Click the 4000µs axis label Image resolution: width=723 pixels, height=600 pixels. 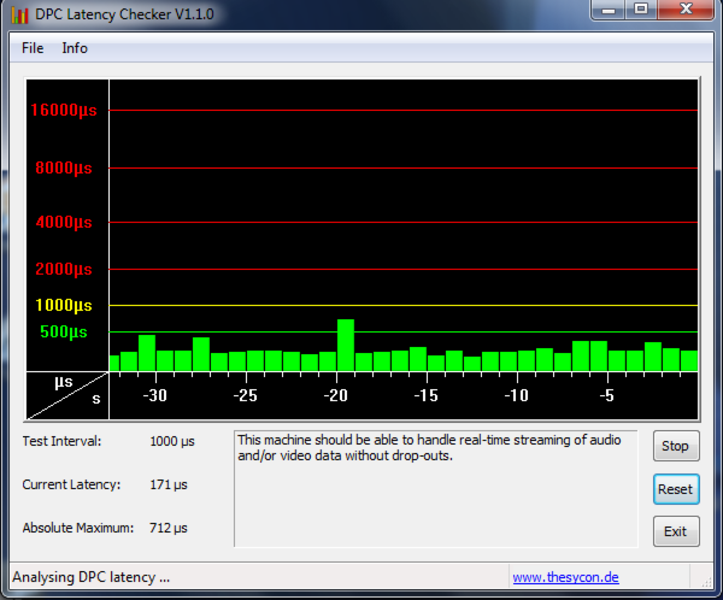pyautogui.click(x=64, y=222)
